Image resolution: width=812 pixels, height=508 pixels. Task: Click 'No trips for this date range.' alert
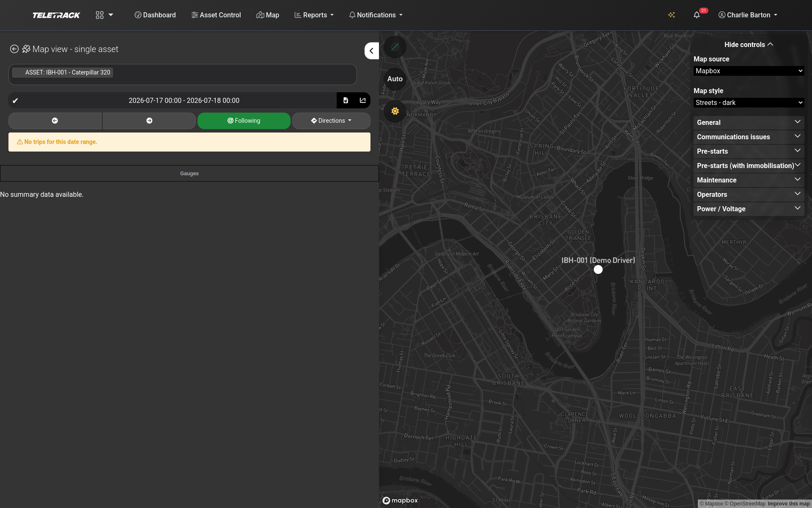(189, 142)
